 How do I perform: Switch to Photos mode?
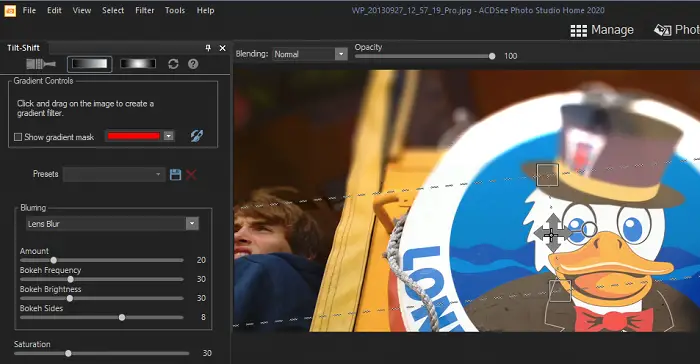pyautogui.click(x=677, y=30)
